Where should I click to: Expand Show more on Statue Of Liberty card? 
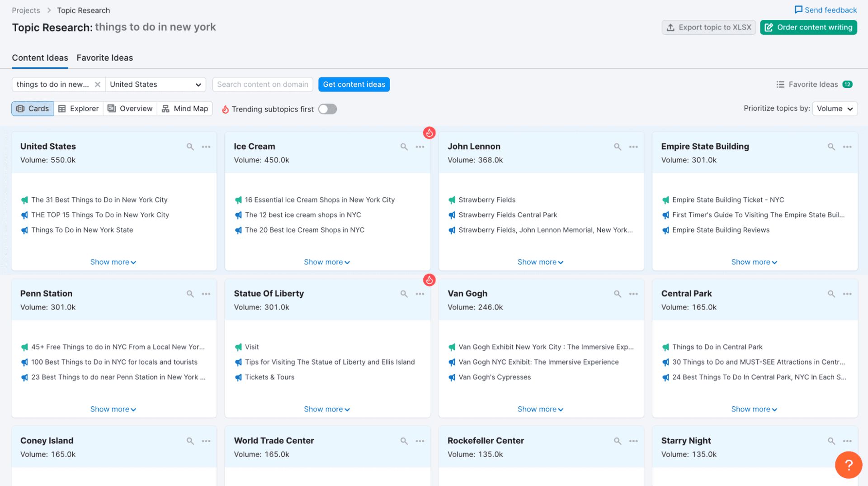[x=327, y=409]
